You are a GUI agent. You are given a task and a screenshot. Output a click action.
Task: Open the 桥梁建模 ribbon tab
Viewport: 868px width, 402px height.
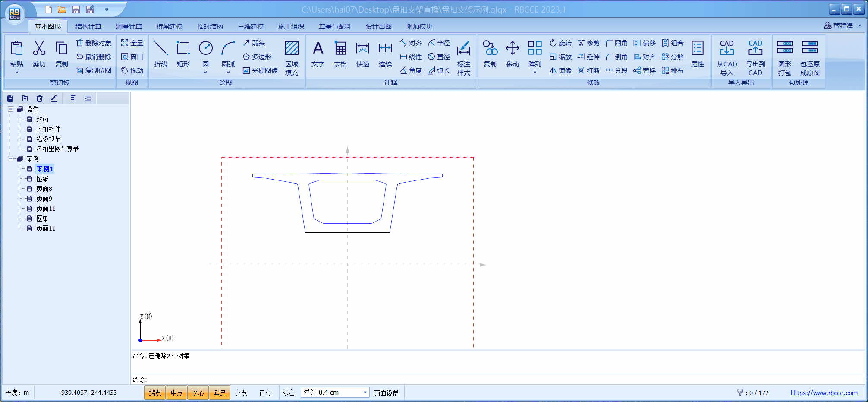pos(170,26)
